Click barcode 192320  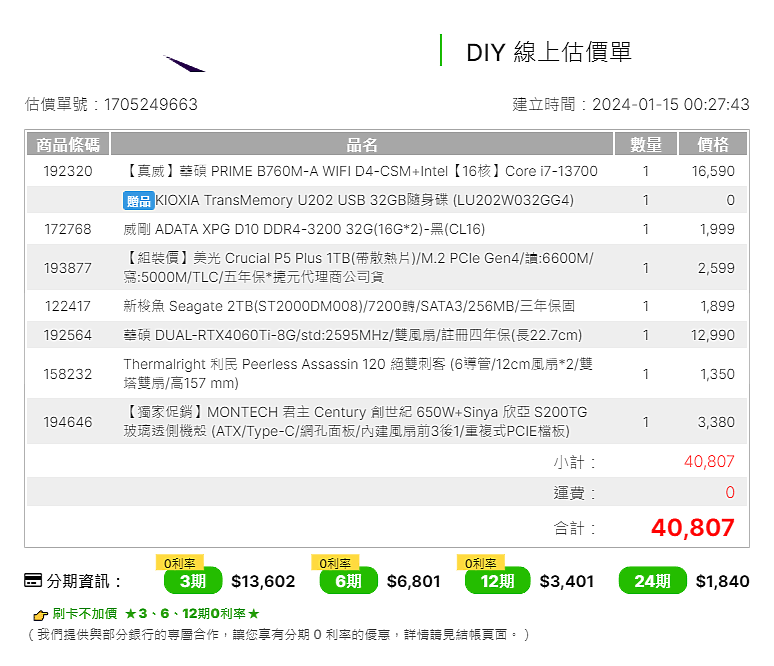pyautogui.click(x=68, y=171)
